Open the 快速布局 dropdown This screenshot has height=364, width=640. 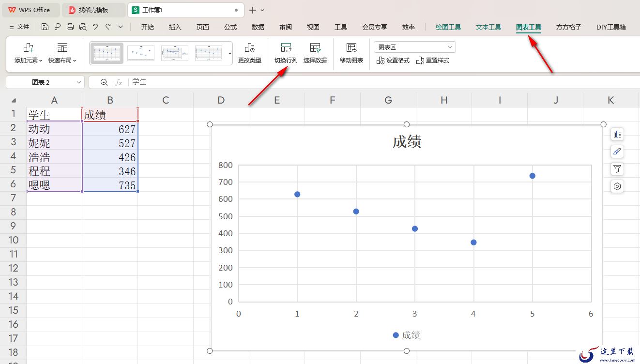(62, 53)
